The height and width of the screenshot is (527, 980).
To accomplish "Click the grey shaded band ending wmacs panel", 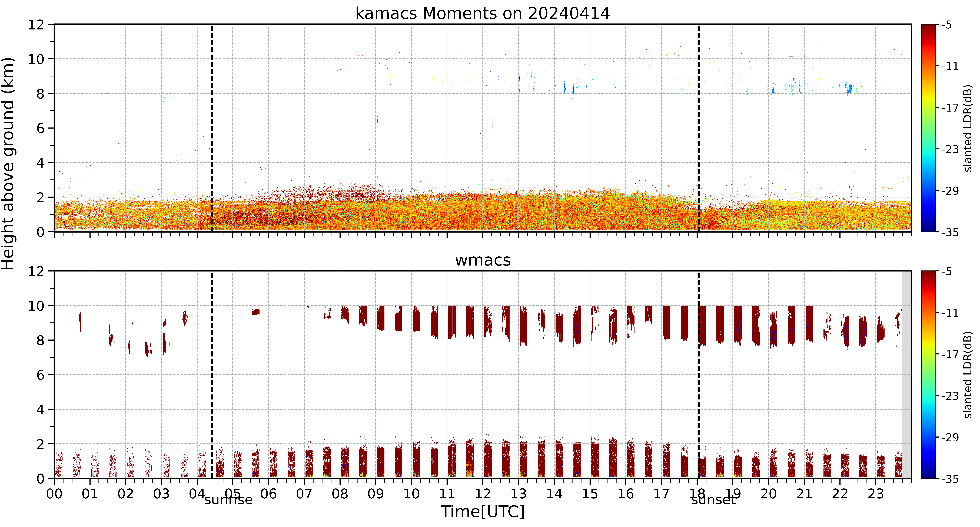I will point(907,375).
